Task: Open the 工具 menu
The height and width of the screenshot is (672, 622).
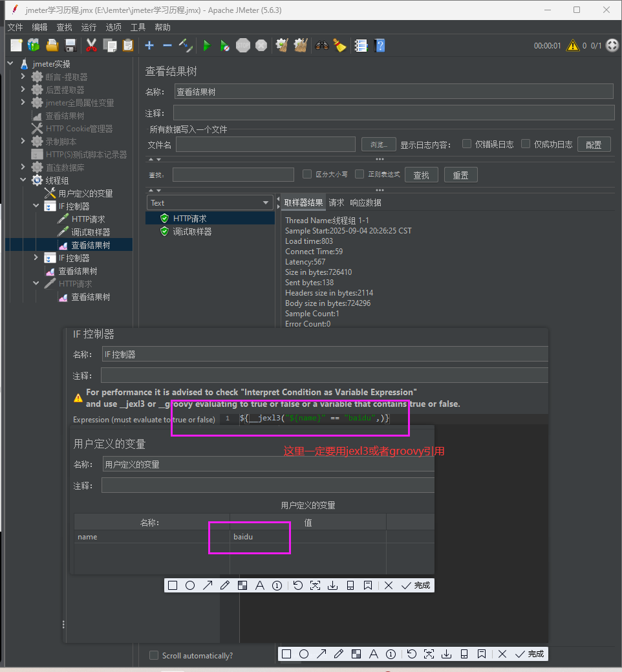Action: click(138, 27)
